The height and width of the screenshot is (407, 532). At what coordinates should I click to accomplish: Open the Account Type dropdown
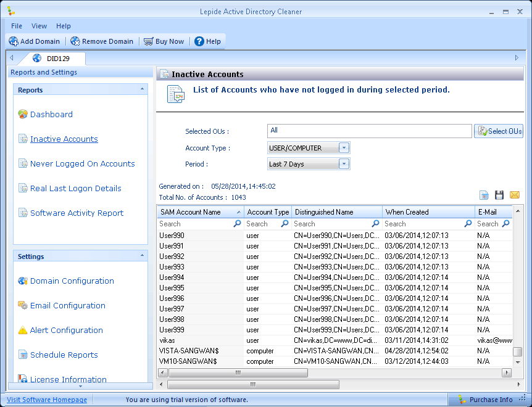tap(344, 148)
